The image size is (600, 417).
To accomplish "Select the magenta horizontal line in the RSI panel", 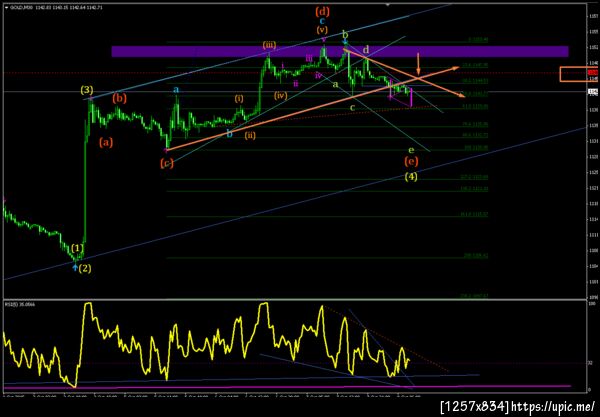I will pos(287,387).
